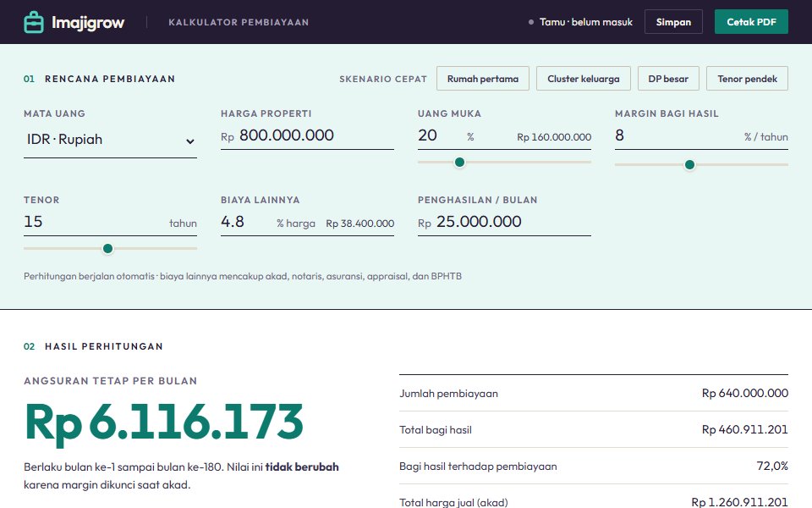
Task: Apply the Cluster keluarga quick scenario
Action: pos(583,79)
